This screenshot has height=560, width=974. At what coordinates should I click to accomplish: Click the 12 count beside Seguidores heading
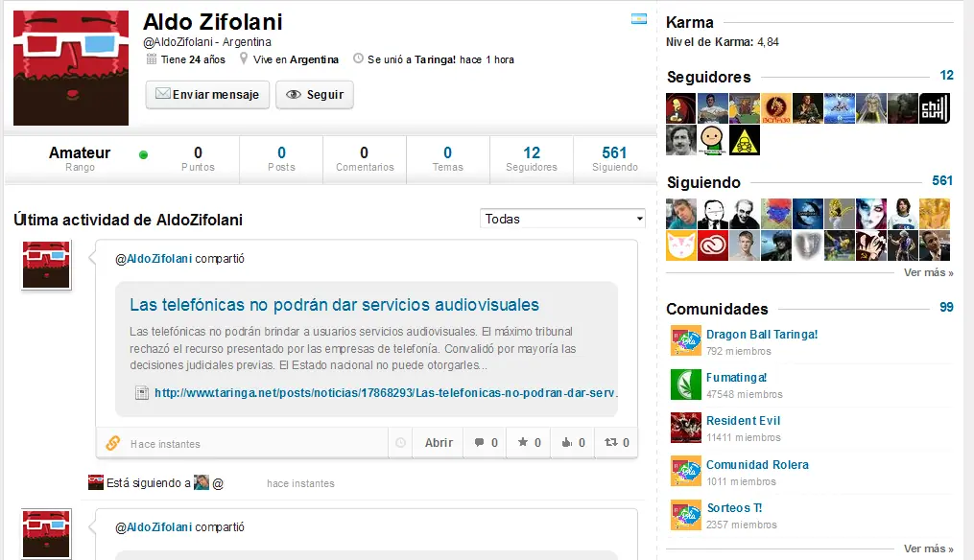(x=947, y=75)
